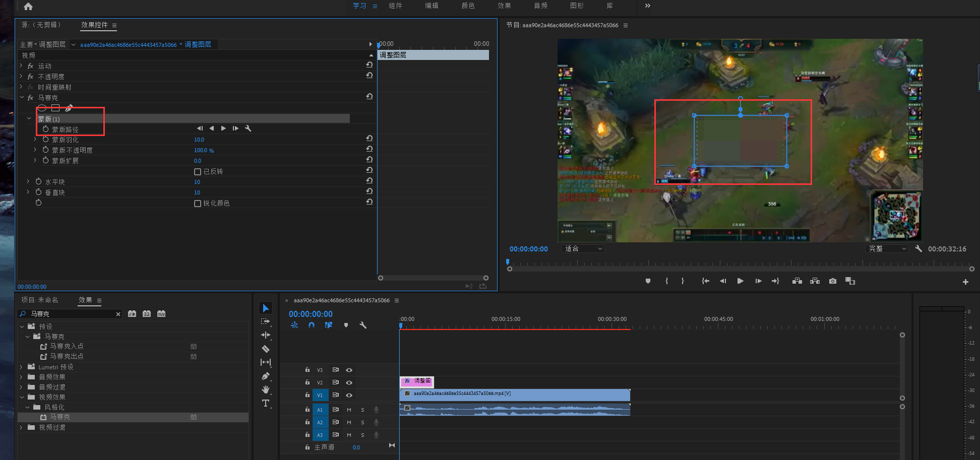This screenshot has height=460, width=980.
Task: Select the Slip tool
Action: coord(266,362)
